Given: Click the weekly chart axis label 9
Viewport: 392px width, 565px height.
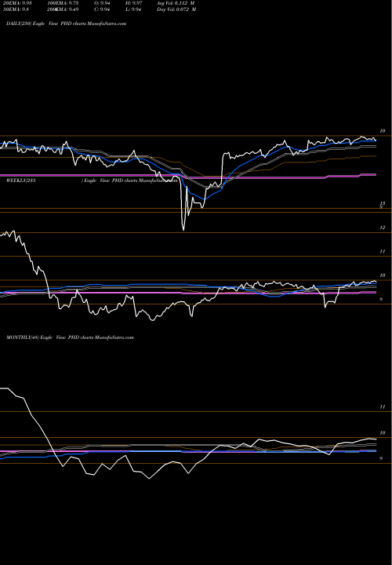Looking at the screenshot, I should [x=381, y=299].
